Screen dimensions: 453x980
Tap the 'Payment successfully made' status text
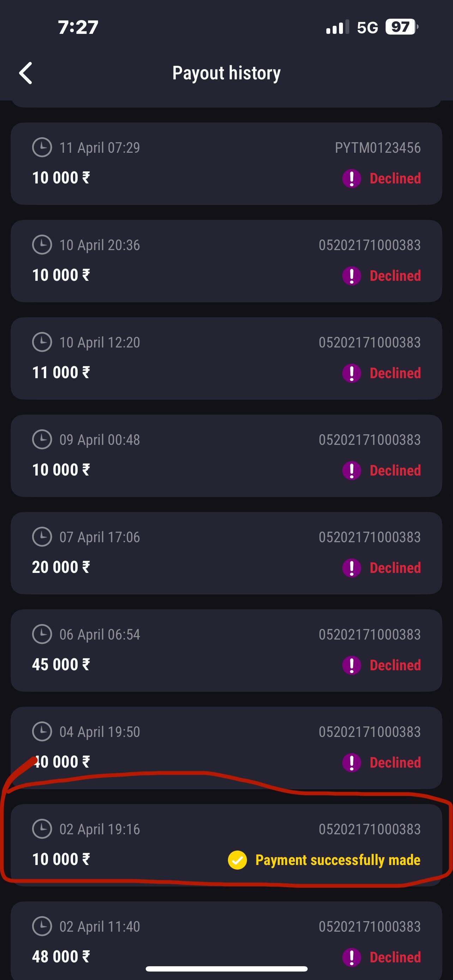tap(338, 860)
